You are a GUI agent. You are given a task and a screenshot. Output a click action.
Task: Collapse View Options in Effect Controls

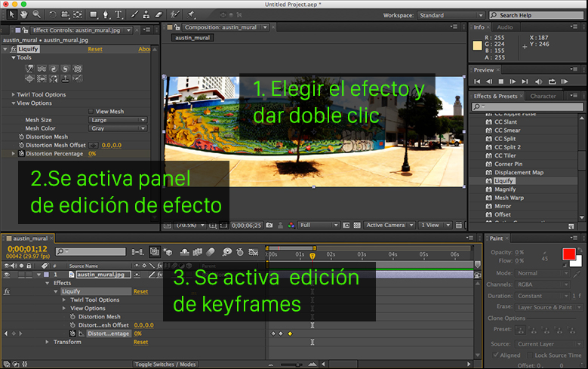tap(13, 103)
